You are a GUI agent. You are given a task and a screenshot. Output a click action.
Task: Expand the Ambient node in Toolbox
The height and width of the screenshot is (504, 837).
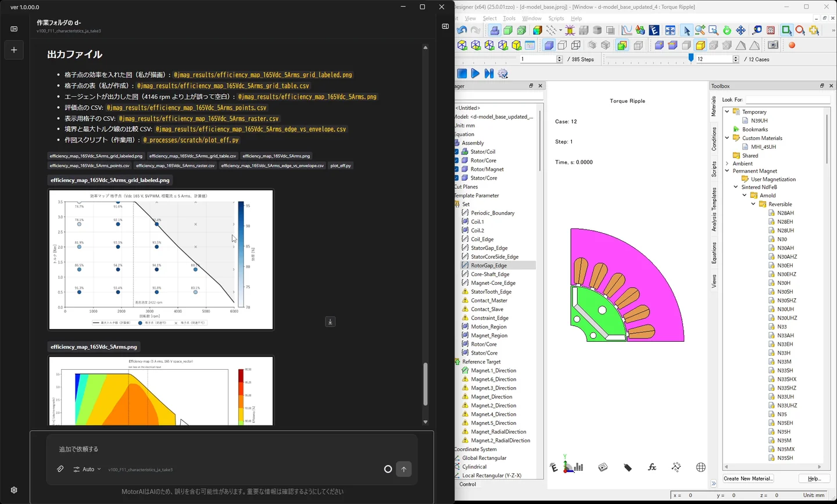click(727, 163)
